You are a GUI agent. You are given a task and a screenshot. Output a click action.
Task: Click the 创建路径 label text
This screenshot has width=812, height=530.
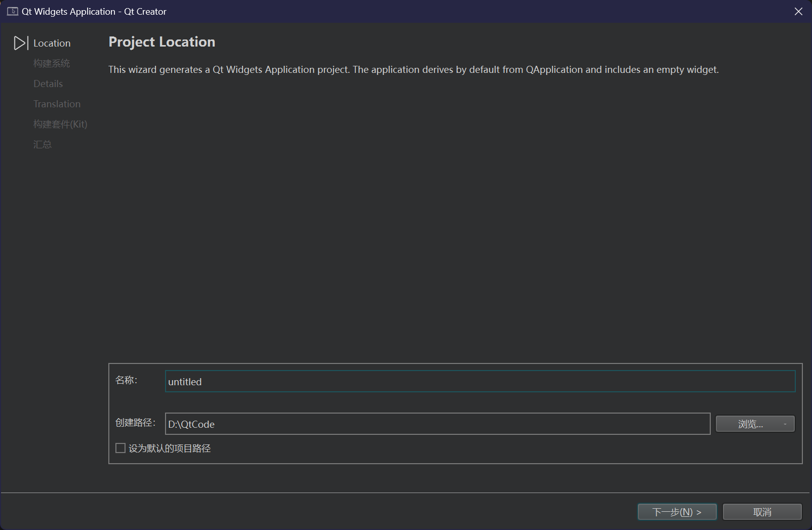click(135, 423)
